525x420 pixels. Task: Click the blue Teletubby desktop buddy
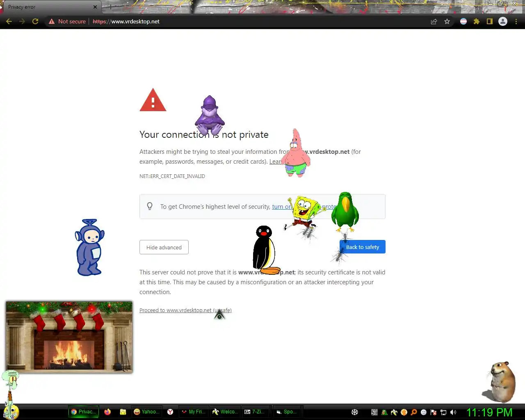(x=89, y=247)
